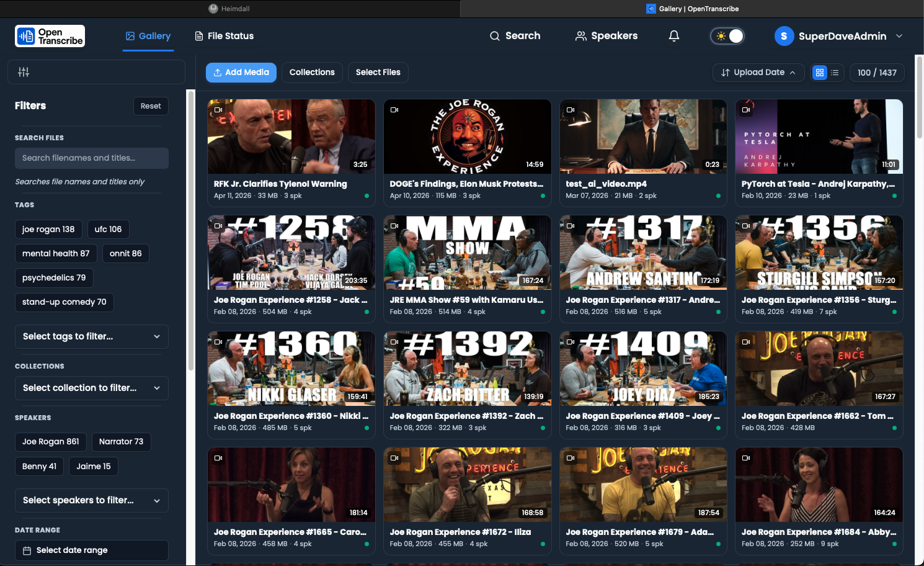924x566 pixels.
Task: Click video icon on DOGE's Findings thumbnail
Action: pyautogui.click(x=394, y=110)
